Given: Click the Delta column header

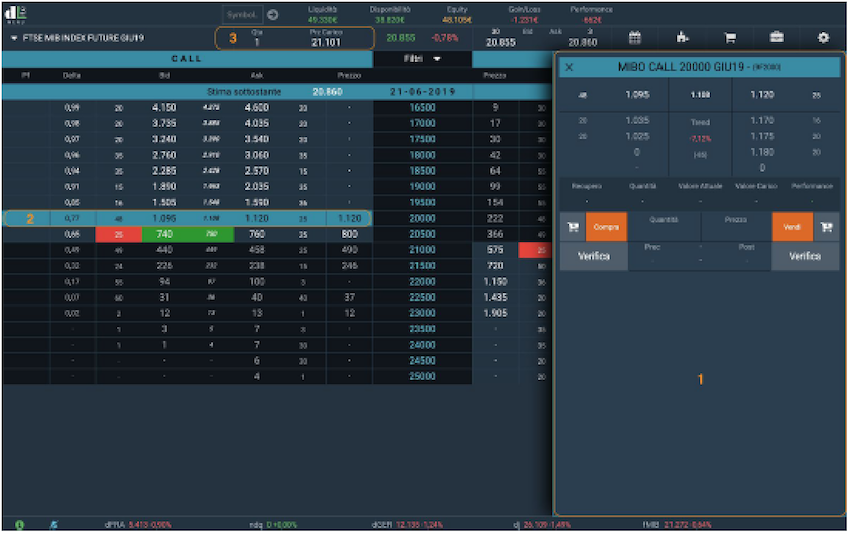Looking at the screenshot, I should coord(72,76).
